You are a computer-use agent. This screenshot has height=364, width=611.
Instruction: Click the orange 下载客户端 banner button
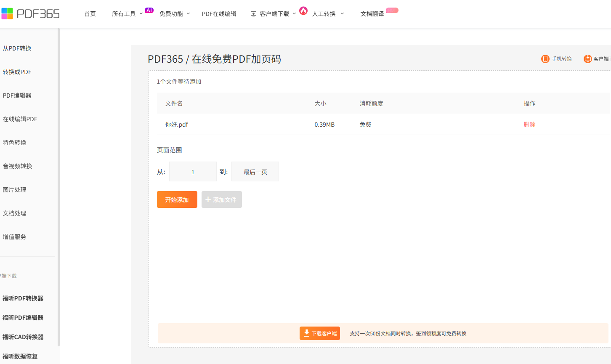tap(319, 333)
